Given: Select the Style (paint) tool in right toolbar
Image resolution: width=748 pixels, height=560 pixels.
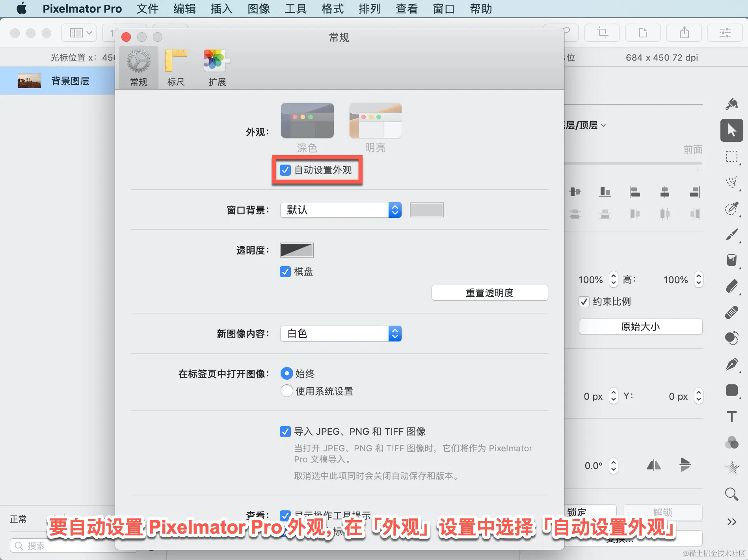Looking at the screenshot, I should (731, 104).
